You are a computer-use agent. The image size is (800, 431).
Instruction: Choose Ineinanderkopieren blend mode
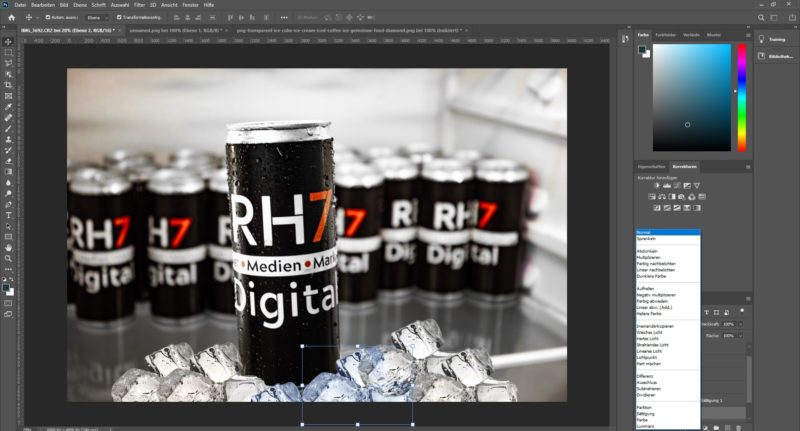pyautogui.click(x=655, y=326)
